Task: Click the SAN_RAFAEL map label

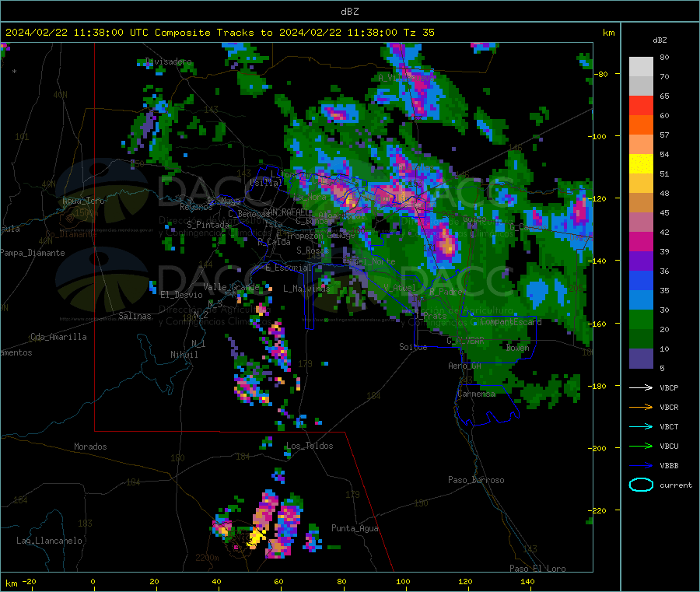Action: [288, 212]
